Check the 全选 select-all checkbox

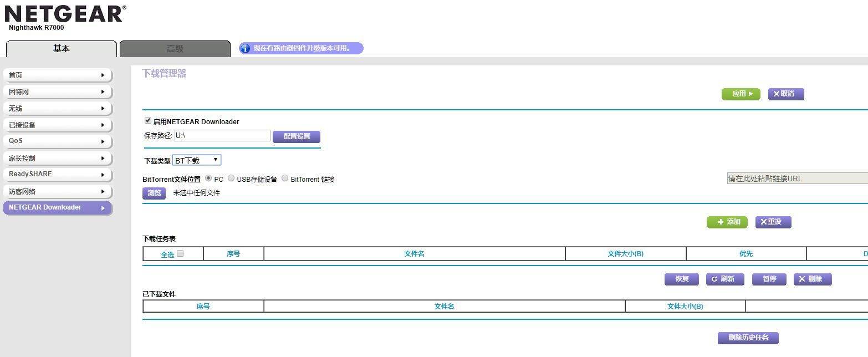coord(180,254)
